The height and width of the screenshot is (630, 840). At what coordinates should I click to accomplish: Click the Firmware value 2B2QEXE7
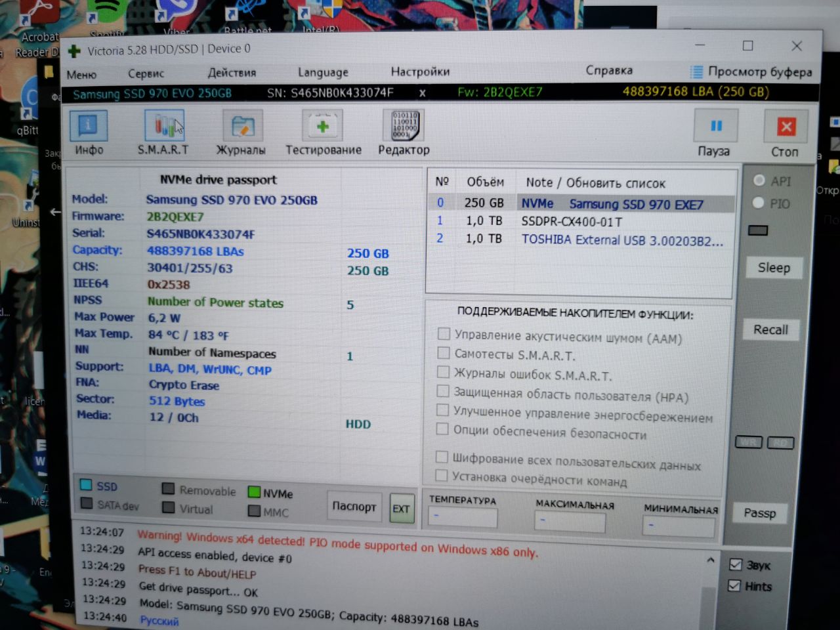tap(175, 217)
